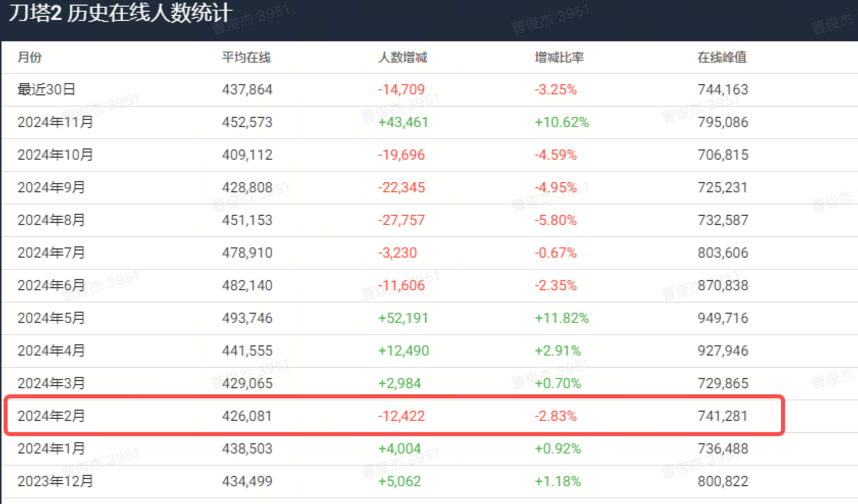Screen dimensions: 858x504
Task: Click average online value 437,864
Action: tap(247, 90)
